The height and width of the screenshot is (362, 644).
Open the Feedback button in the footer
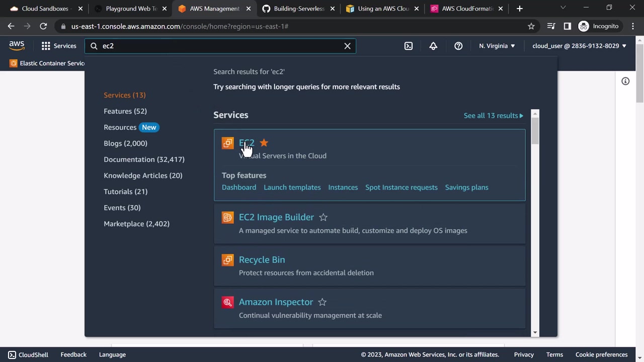tap(73, 354)
